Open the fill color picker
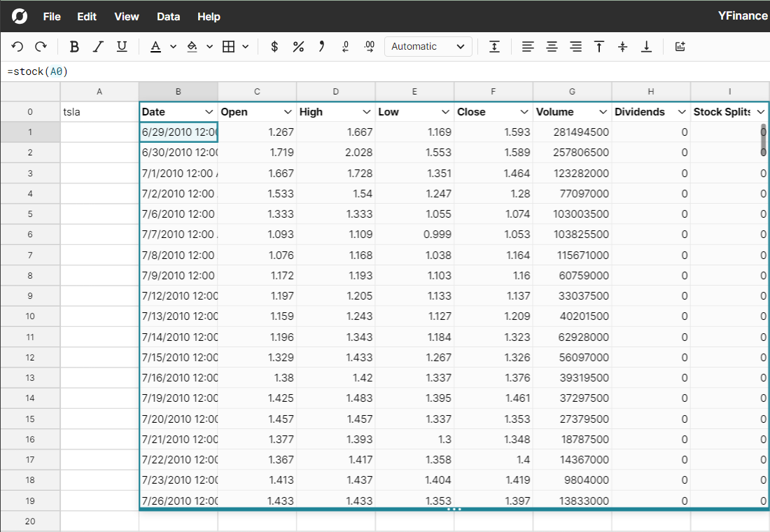 (x=192, y=46)
